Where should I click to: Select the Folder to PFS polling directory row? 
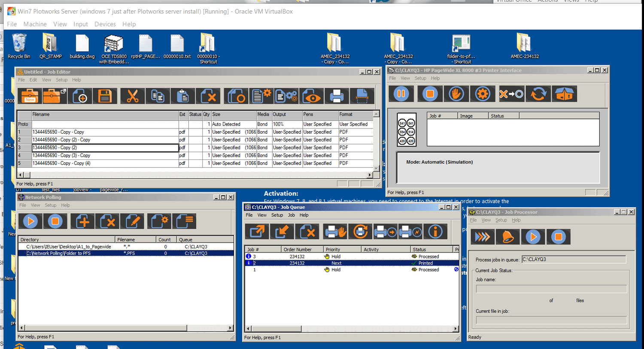[126, 253]
